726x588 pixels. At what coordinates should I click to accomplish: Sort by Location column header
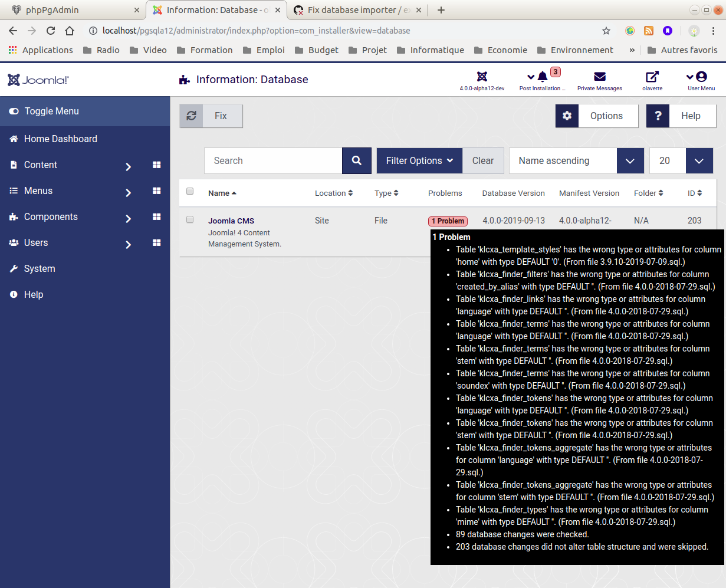point(334,193)
